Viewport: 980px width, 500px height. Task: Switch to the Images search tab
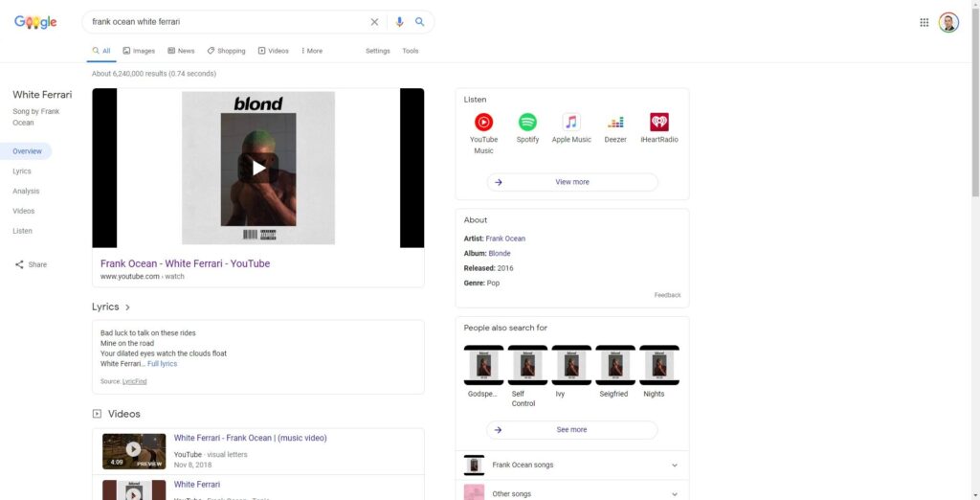(139, 51)
